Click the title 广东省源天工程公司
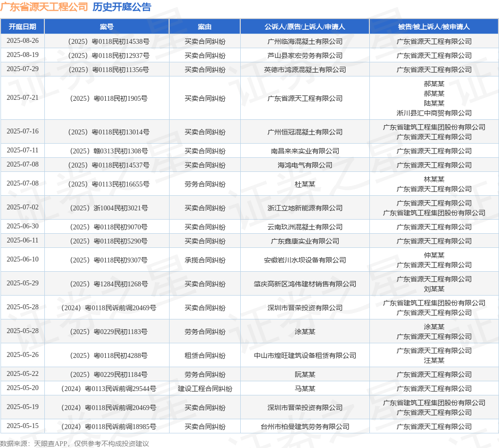Screen dimensions: 499x448 pyautogui.click(x=44, y=7)
